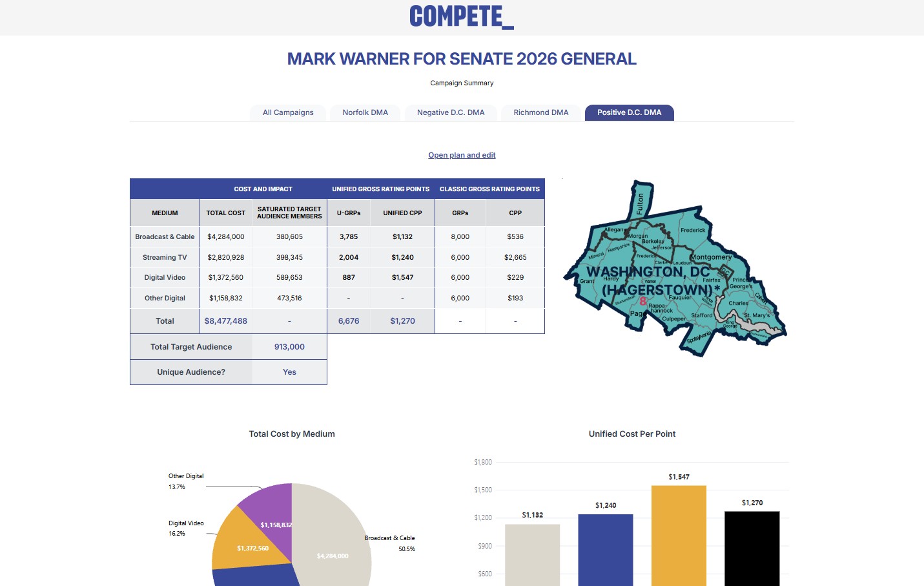Click Other Digital total cost $1,158,832 cell
This screenshot has width=924, height=586.
[x=226, y=298]
